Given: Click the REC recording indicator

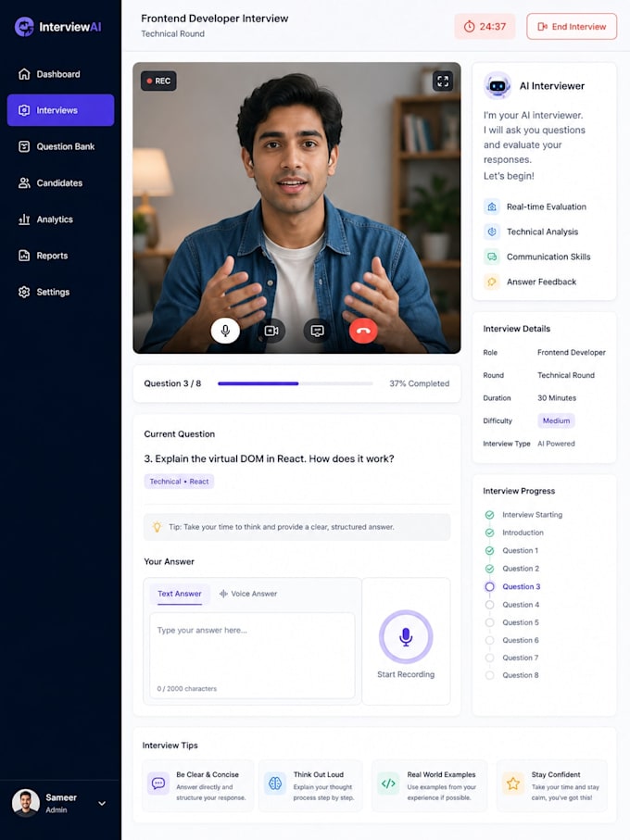Looking at the screenshot, I should [158, 81].
